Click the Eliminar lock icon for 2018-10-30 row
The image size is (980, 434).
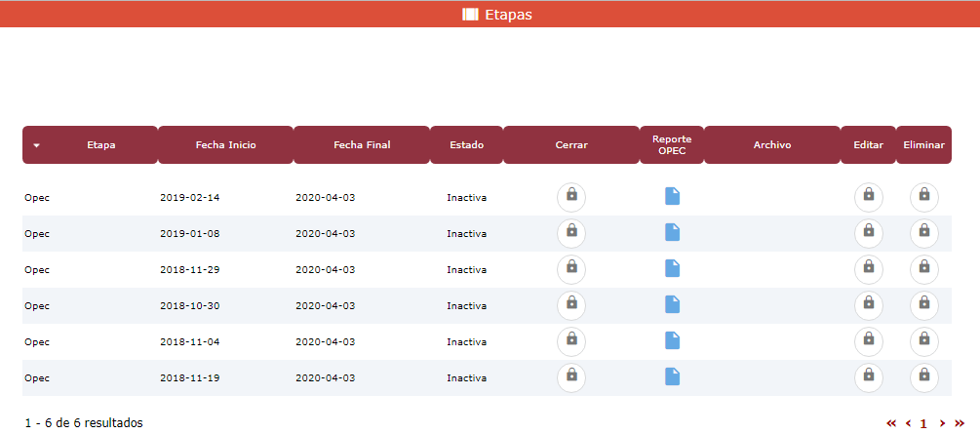(x=923, y=305)
